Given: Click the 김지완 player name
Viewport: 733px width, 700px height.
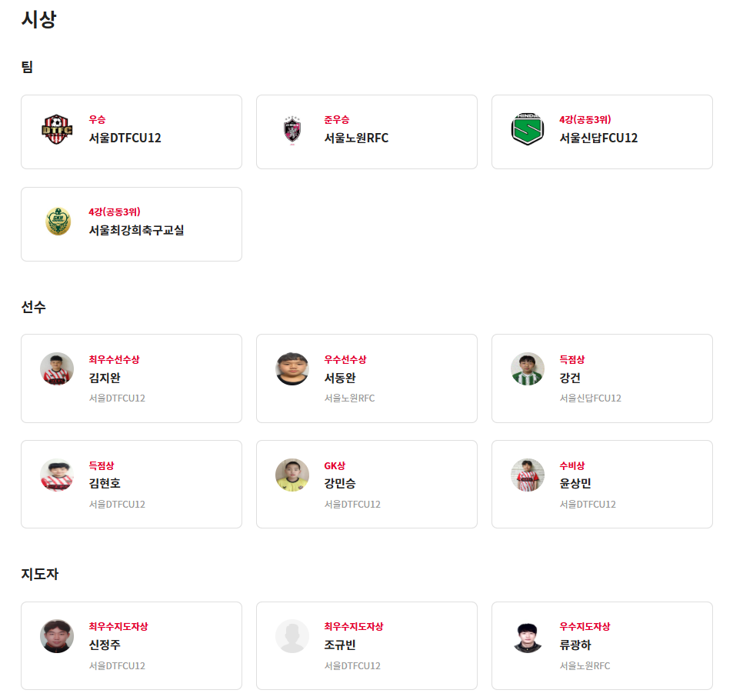Looking at the screenshot, I should 105,378.
